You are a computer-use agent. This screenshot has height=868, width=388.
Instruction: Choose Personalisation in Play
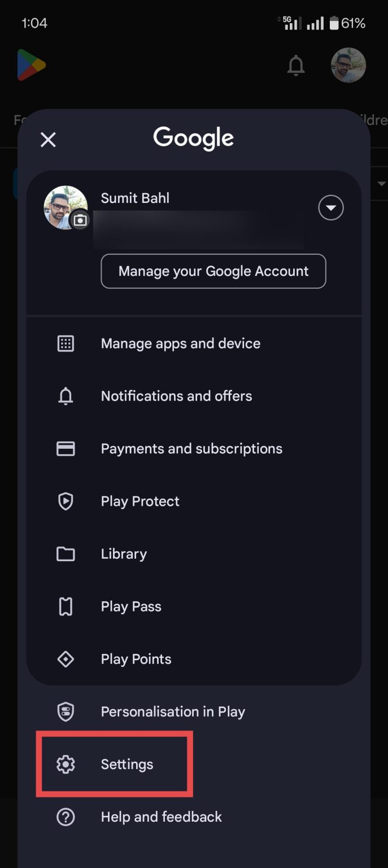tap(173, 711)
